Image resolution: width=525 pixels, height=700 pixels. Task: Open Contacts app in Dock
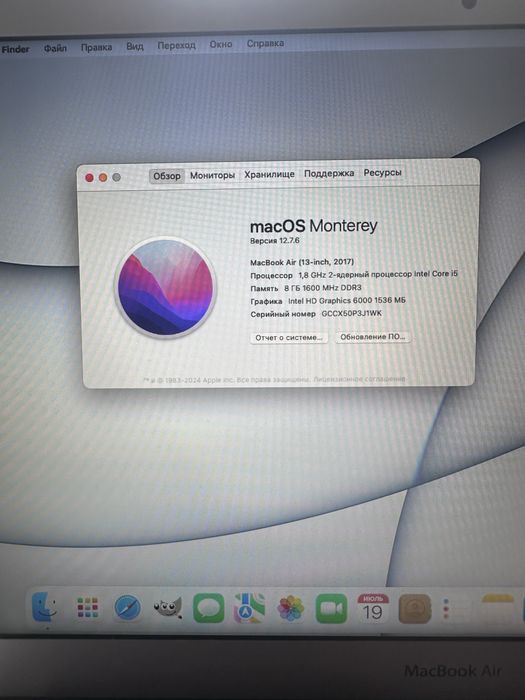click(x=415, y=608)
